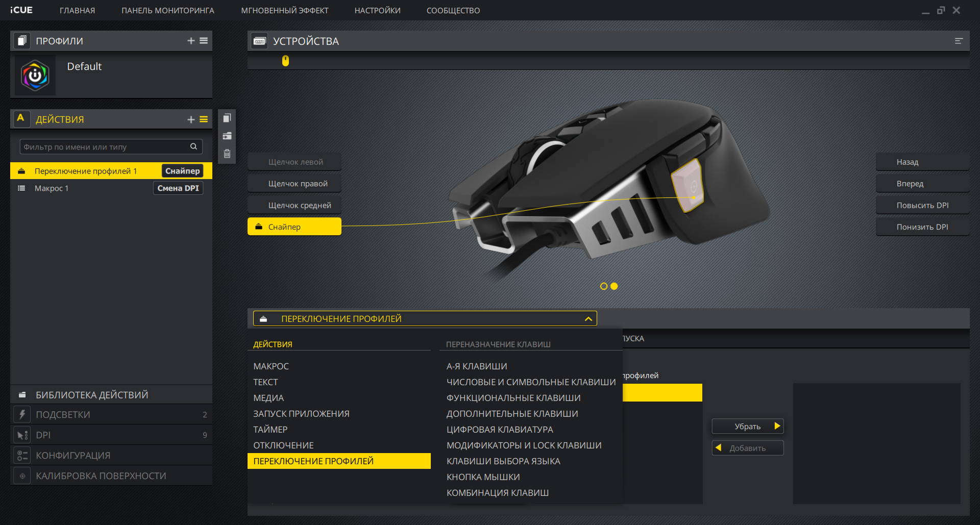Click the Повысить DPI mouse button
Screen dimensions: 980x525
click(922, 205)
